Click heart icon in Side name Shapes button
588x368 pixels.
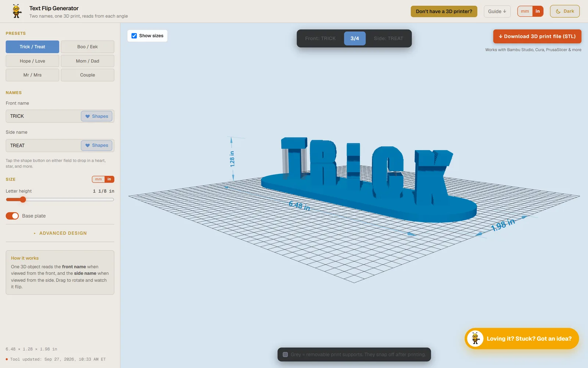tap(87, 145)
